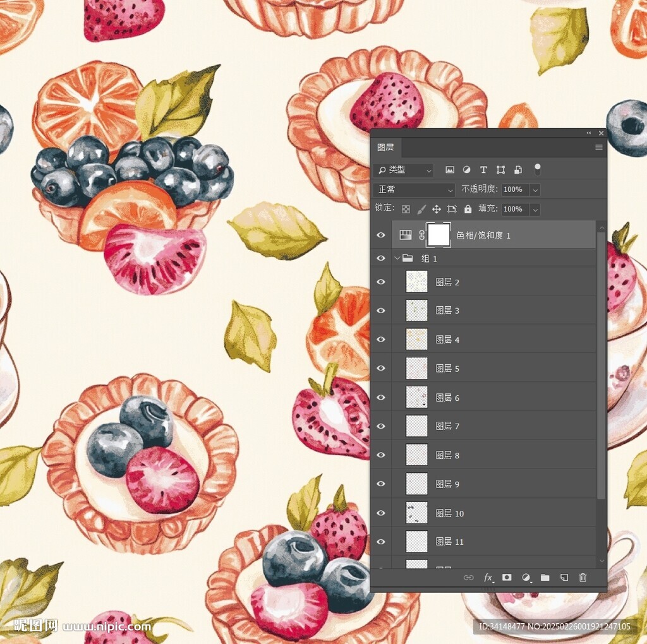
Task: Select layer named 图层 11
Action: pyautogui.click(x=450, y=541)
